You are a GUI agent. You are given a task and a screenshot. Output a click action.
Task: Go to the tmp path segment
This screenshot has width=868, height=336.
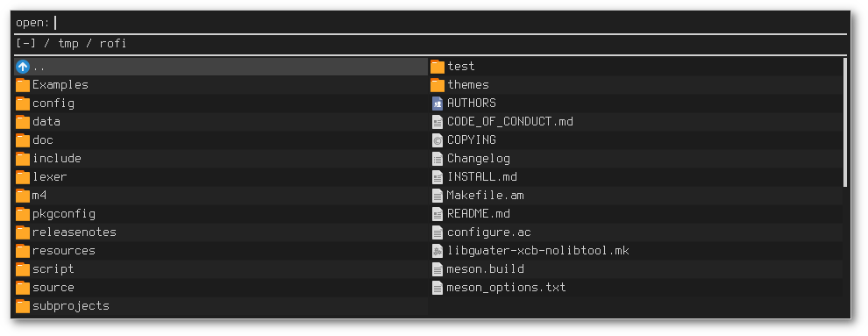[68, 43]
